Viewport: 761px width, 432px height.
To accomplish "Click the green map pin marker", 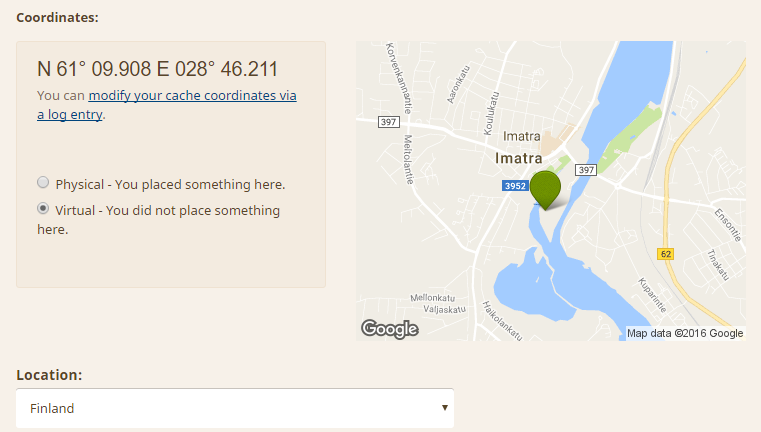I will pos(545,187).
